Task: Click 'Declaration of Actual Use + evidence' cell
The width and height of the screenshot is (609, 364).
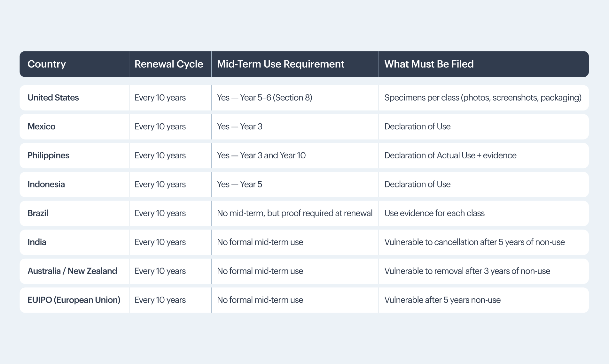Action: click(x=450, y=155)
